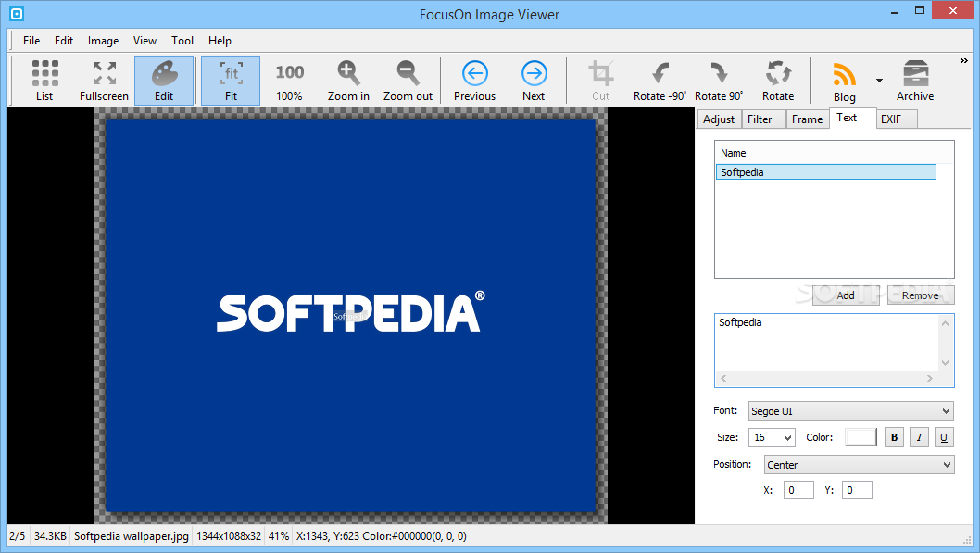Click the X offset field
Image resolution: width=980 pixels, height=553 pixels.
point(798,490)
